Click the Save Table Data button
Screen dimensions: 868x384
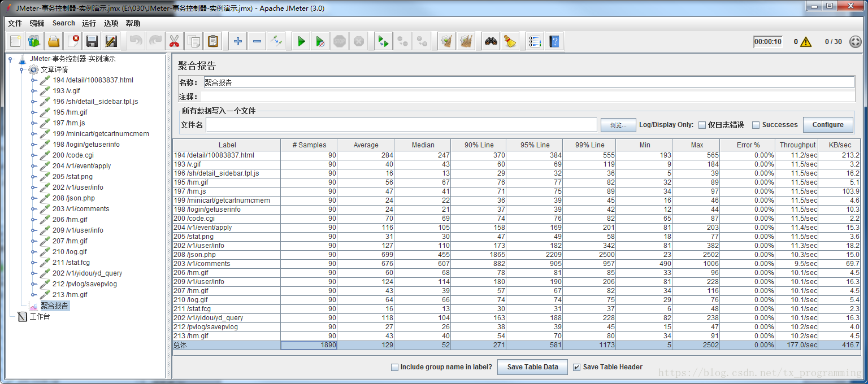[x=532, y=367]
